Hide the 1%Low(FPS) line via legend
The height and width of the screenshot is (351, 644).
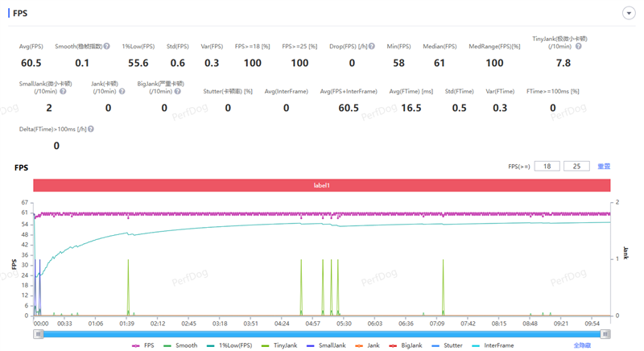229,345
